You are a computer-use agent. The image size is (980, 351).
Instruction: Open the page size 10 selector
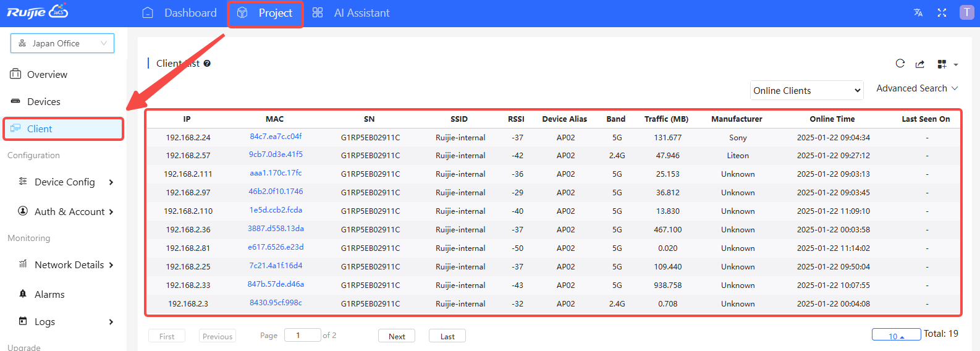pyautogui.click(x=896, y=336)
